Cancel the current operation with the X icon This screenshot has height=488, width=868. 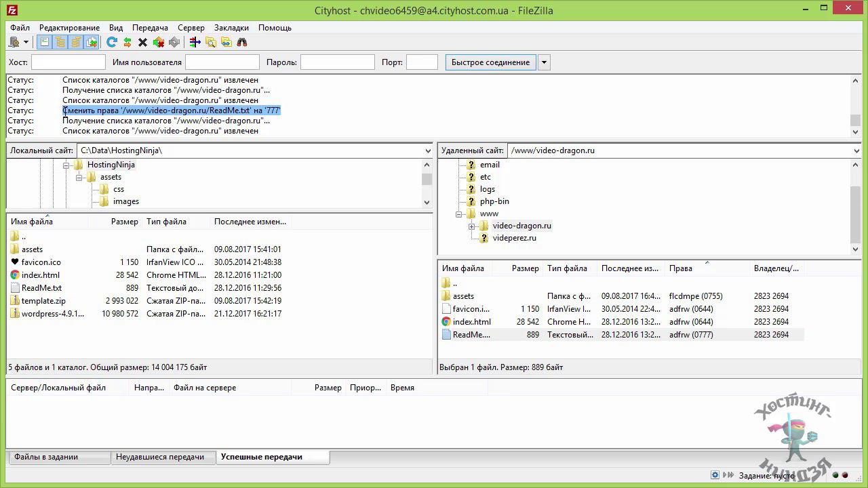(x=142, y=42)
